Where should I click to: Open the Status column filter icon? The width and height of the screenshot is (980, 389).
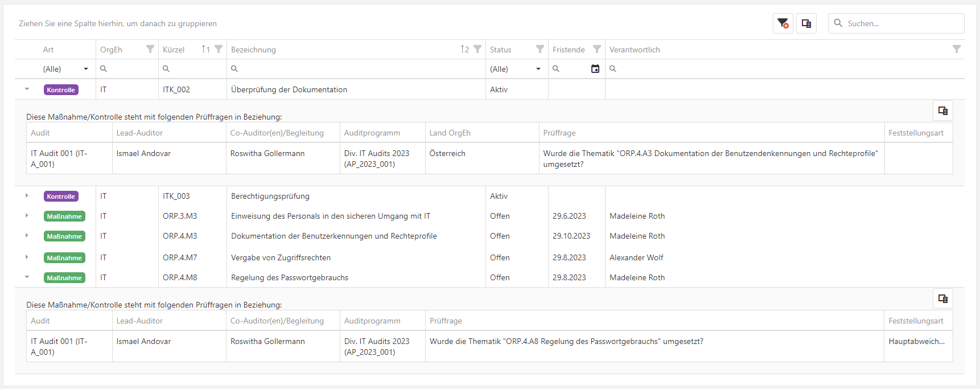(x=540, y=50)
